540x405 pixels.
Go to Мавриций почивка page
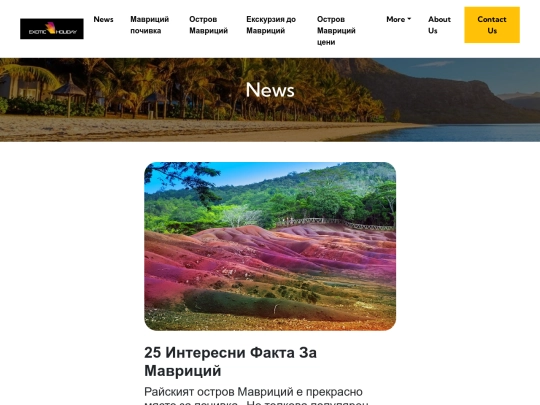click(x=149, y=25)
